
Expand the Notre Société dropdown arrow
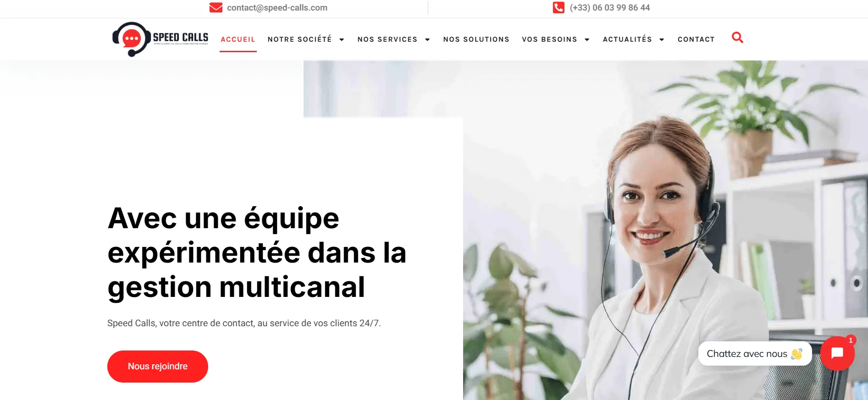pyautogui.click(x=342, y=40)
